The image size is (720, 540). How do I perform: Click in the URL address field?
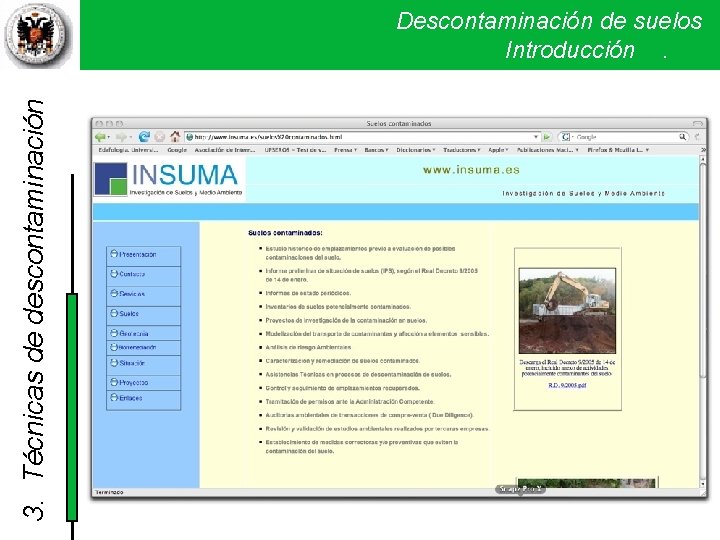coord(360,137)
